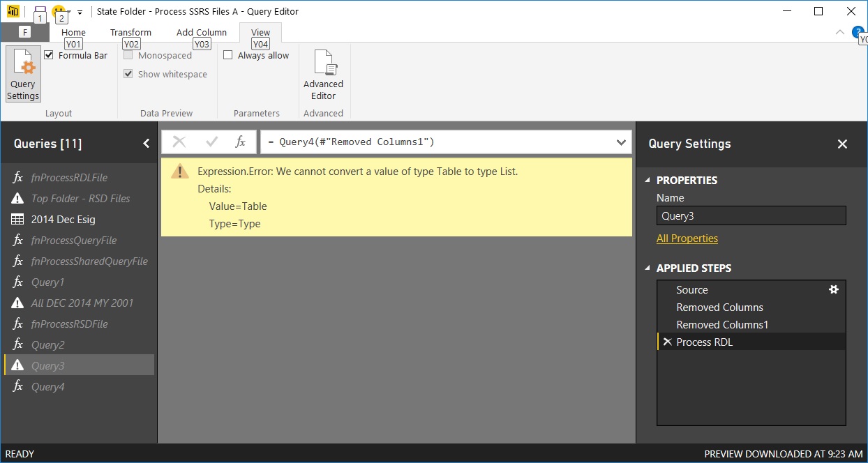This screenshot has height=463, width=868.
Task: Click the Type=Type error detail
Action: coord(235,224)
